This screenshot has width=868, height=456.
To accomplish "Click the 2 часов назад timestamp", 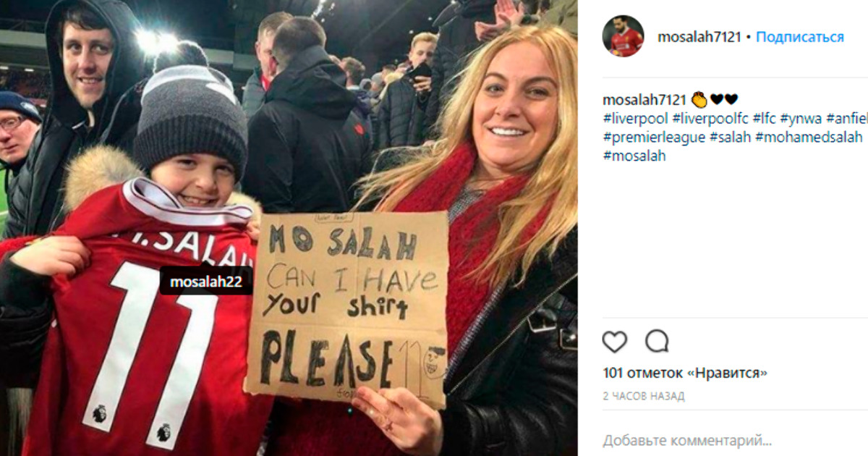I will 644,396.
